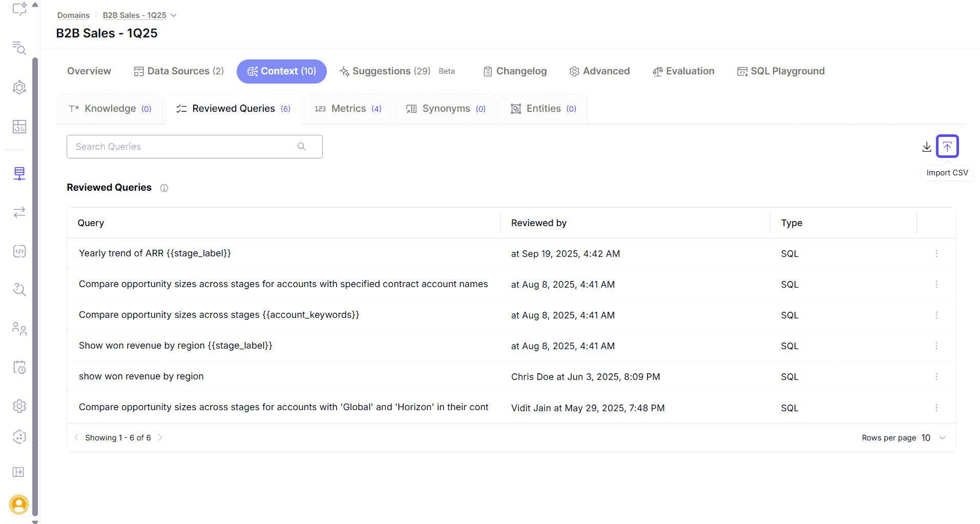Open search from the left sidebar
980x524 pixels.
click(x=19, y=49)
